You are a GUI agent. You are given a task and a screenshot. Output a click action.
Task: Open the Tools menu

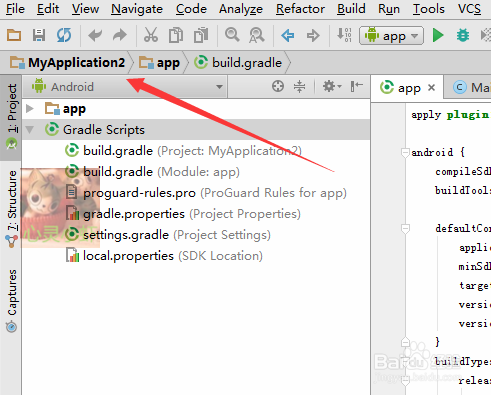[x=429, y=9]
